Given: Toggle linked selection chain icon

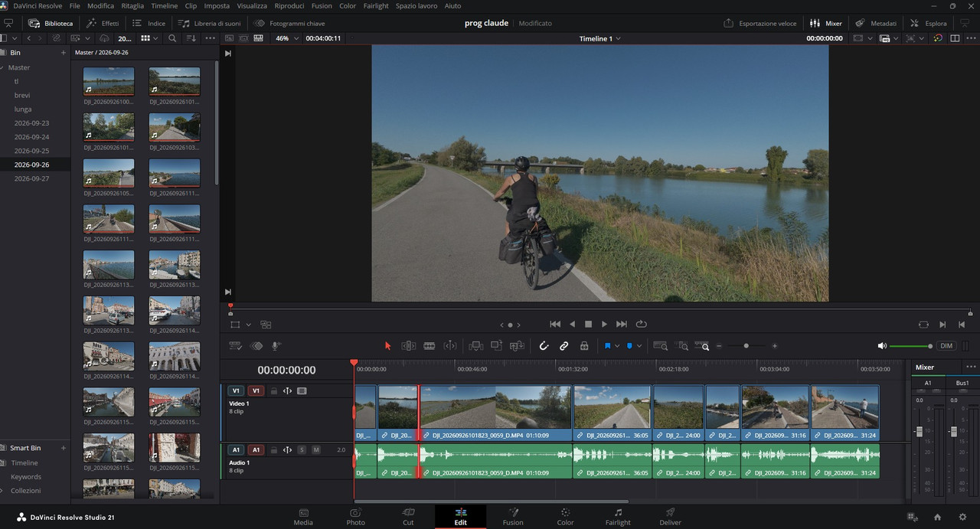Looking at the screenshot, I should (564, 346).
